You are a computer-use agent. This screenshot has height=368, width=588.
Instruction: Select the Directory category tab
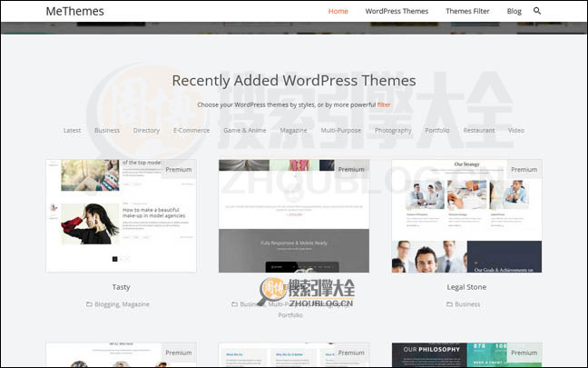coord(146,130)
